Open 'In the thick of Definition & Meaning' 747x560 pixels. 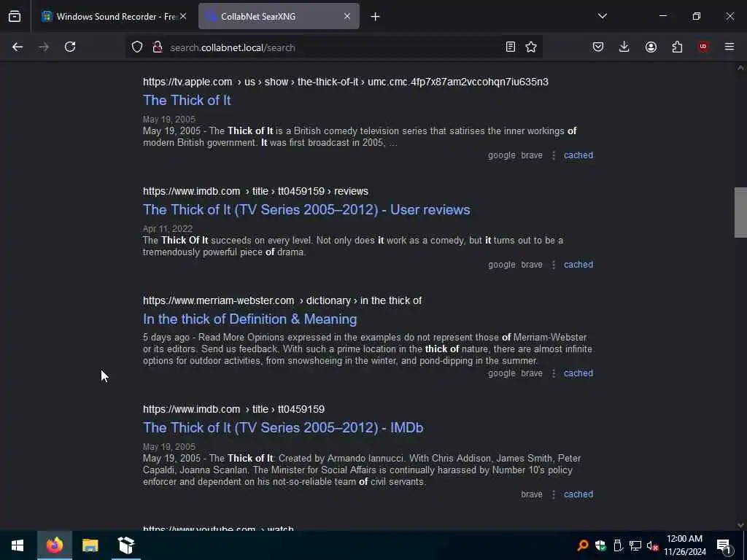(x=249, y=319)
